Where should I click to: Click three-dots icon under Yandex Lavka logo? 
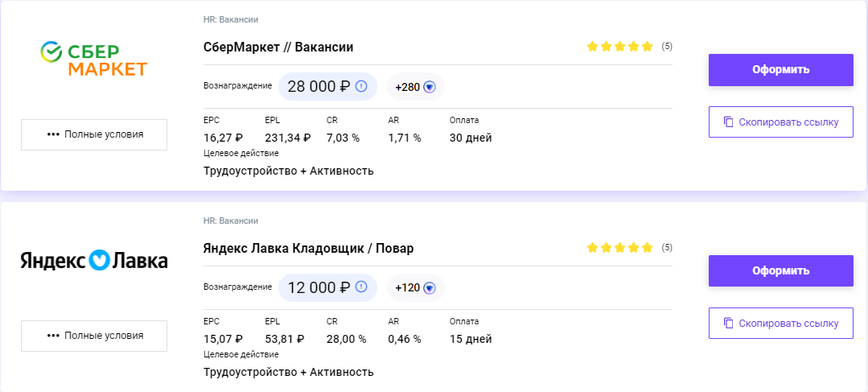point(54,336)
